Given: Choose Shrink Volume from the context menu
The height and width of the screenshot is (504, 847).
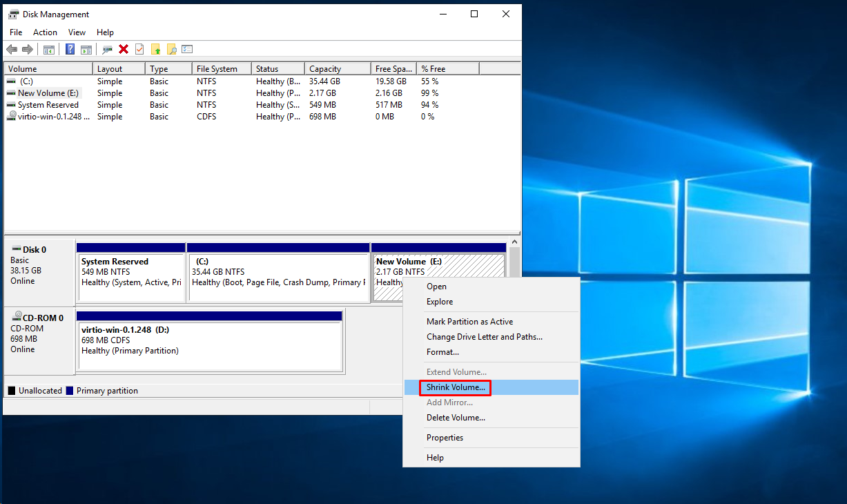Looking at the screenshot, I should click(455, 387).
